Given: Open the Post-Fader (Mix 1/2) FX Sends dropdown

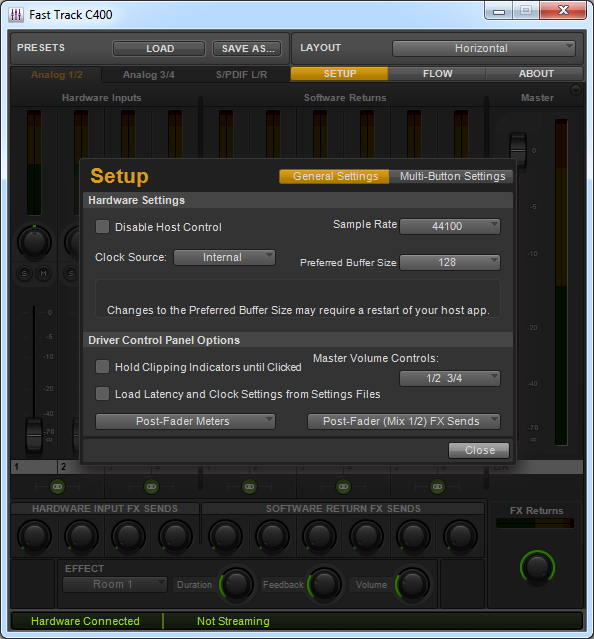Looking at the screenshot, I should [x=404, y=421].
